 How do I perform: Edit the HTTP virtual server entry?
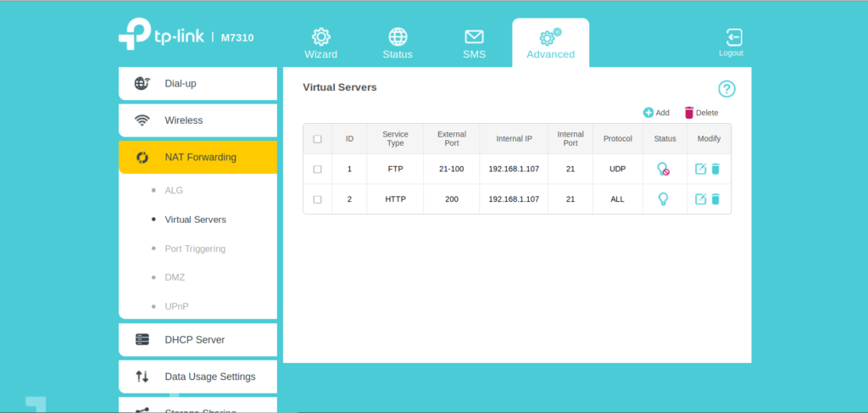(x=700, y=199)
